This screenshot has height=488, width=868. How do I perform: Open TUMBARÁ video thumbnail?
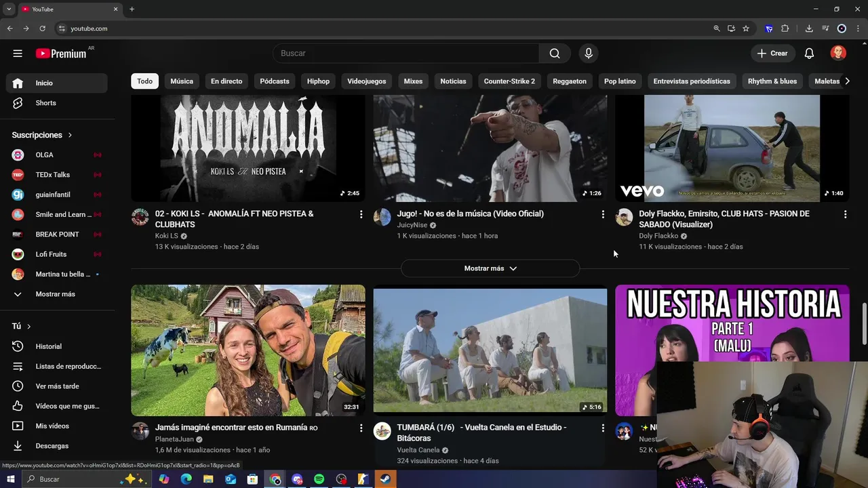[490, 350]
